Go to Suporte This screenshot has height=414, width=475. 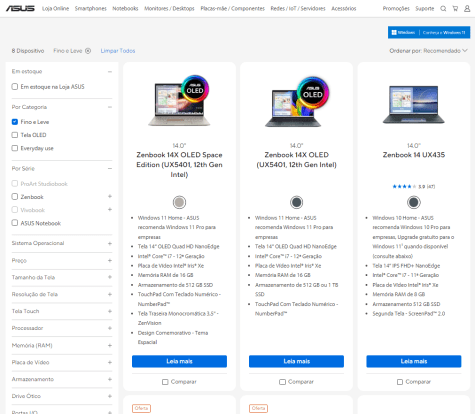click(x=425, y=9)
